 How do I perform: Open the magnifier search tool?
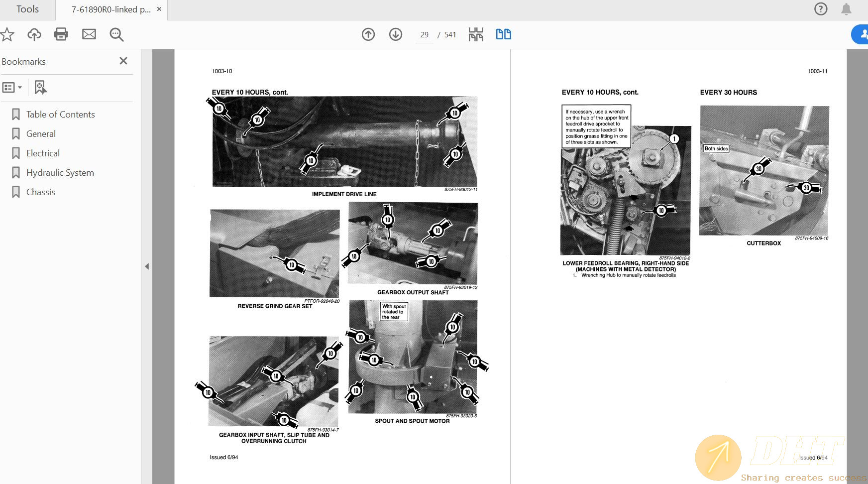click(x=116, y=34)
